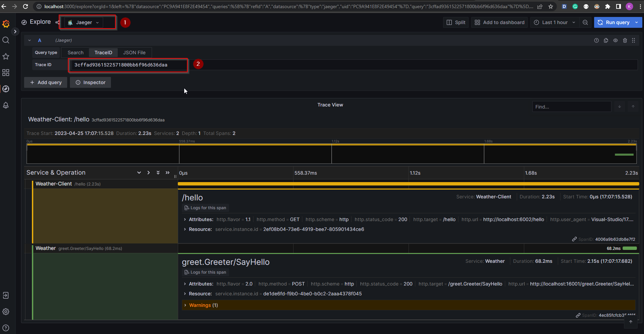The height and width of the screenshot is (334, 644).
Task: Expand one level of spans chevron down
Action: [139, 173]
